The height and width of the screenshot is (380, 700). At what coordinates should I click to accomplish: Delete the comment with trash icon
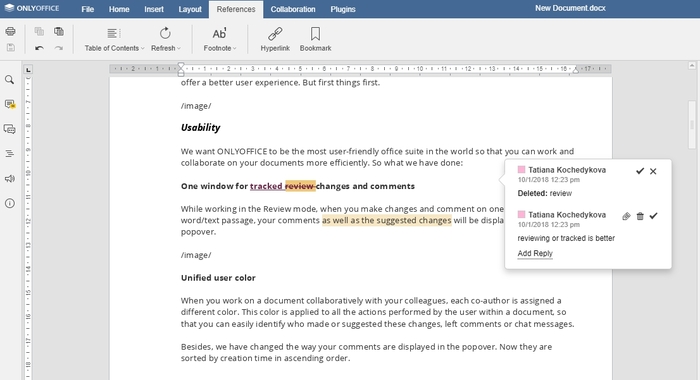click(640, 216)
